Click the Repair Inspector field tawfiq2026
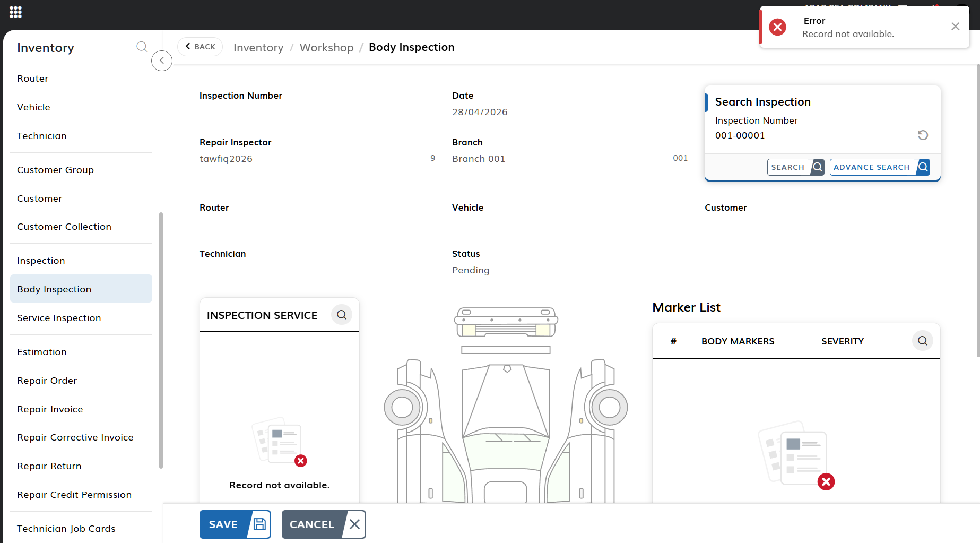This screenshot has width=980, height=543. tap(317, 159)
